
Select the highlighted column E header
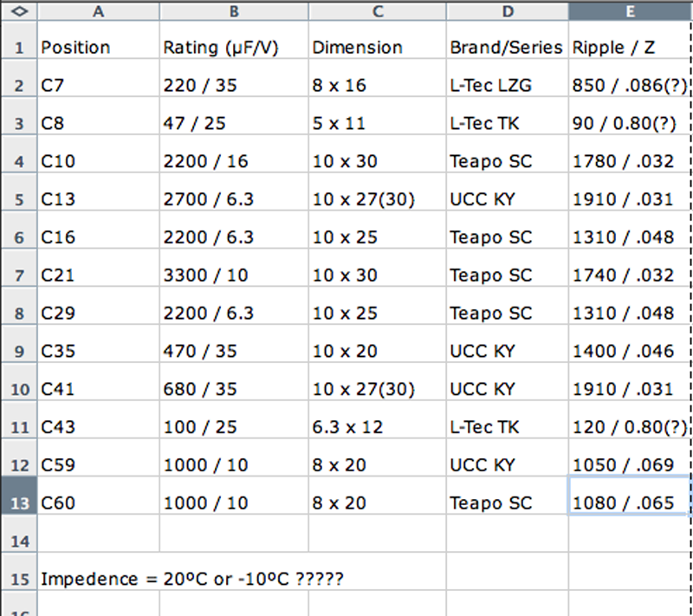point(629,11)
